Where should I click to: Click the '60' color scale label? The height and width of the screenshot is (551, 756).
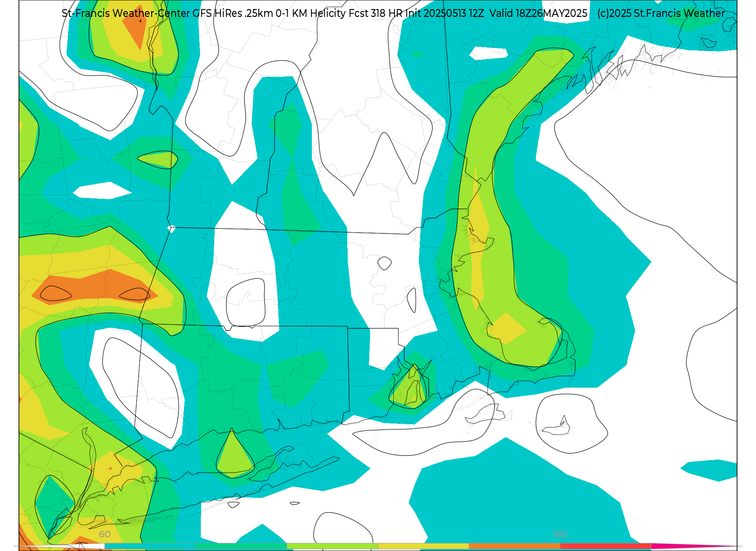105,534
